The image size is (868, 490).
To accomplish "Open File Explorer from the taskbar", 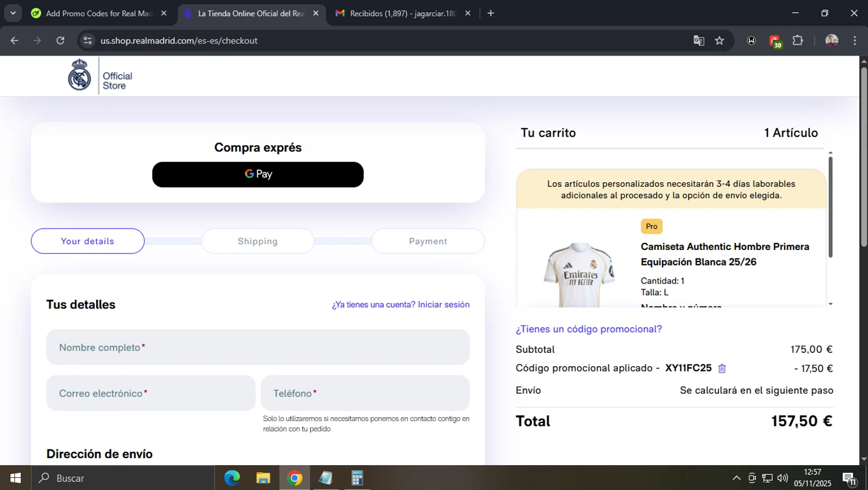I will (x=263, y=478).
